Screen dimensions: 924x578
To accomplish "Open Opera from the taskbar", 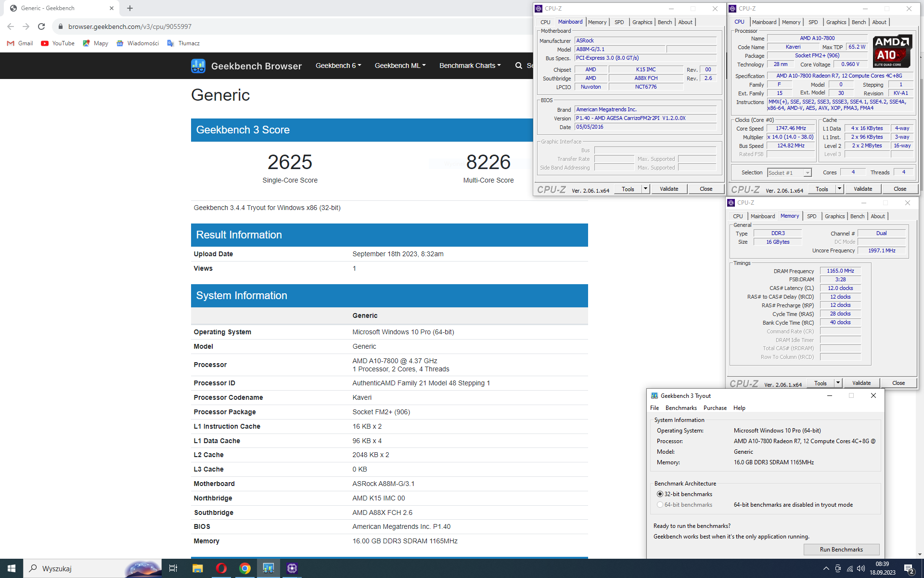I will point(221,568).
